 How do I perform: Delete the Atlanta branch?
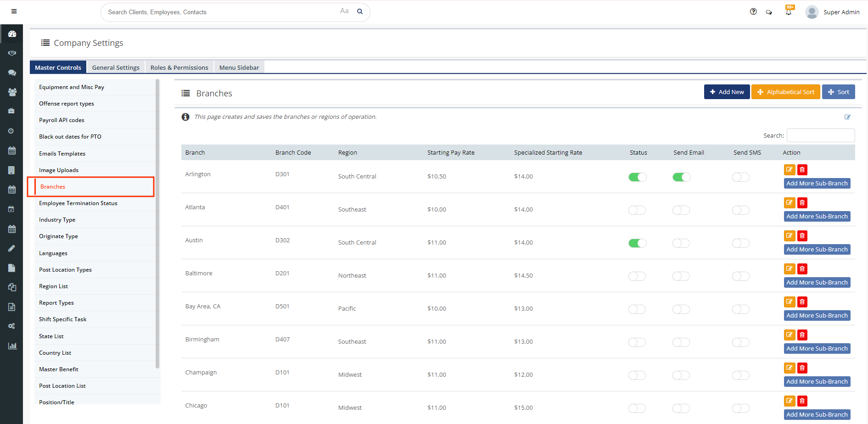point(802,203)
